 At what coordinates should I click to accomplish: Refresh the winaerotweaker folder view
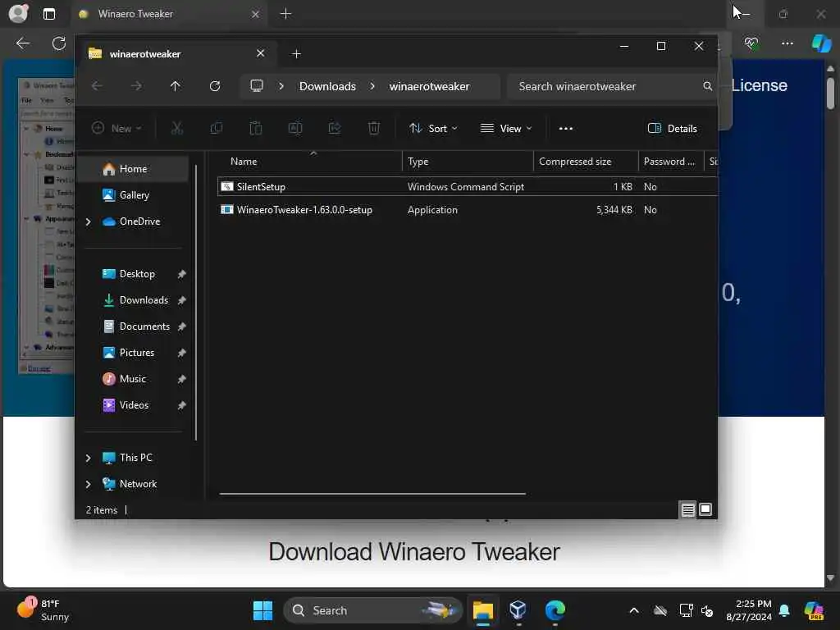point(215,86)
